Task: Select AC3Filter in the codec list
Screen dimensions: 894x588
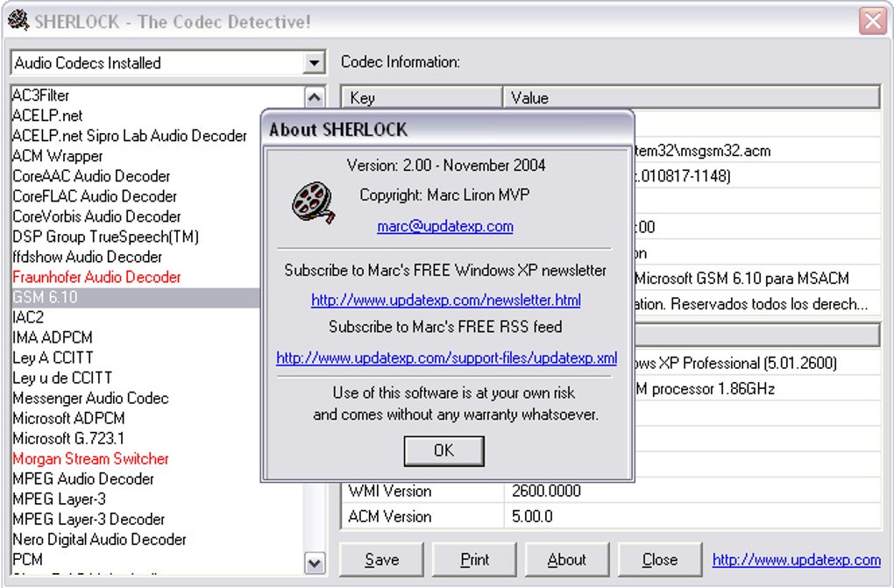Action: (x=40, y=96)
